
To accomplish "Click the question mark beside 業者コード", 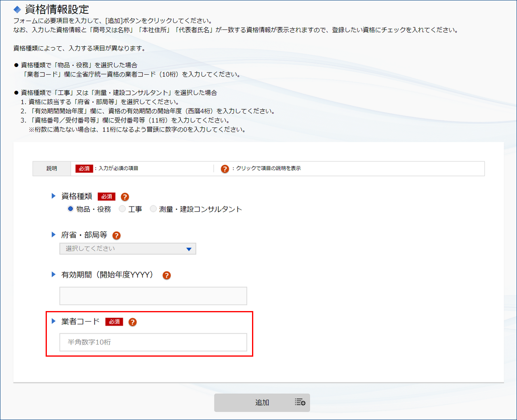I will click(x=132, y=322).
